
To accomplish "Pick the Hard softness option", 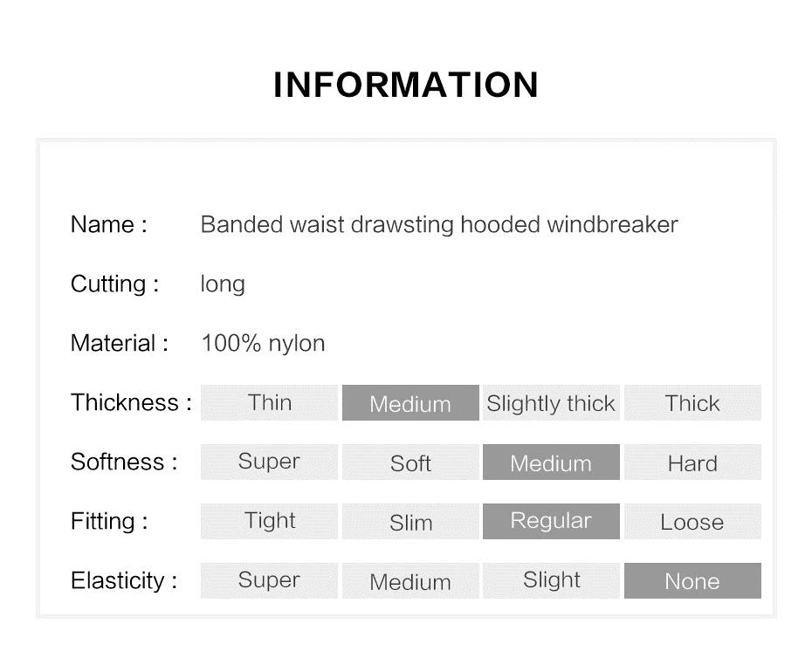I will tap(693, 463).
